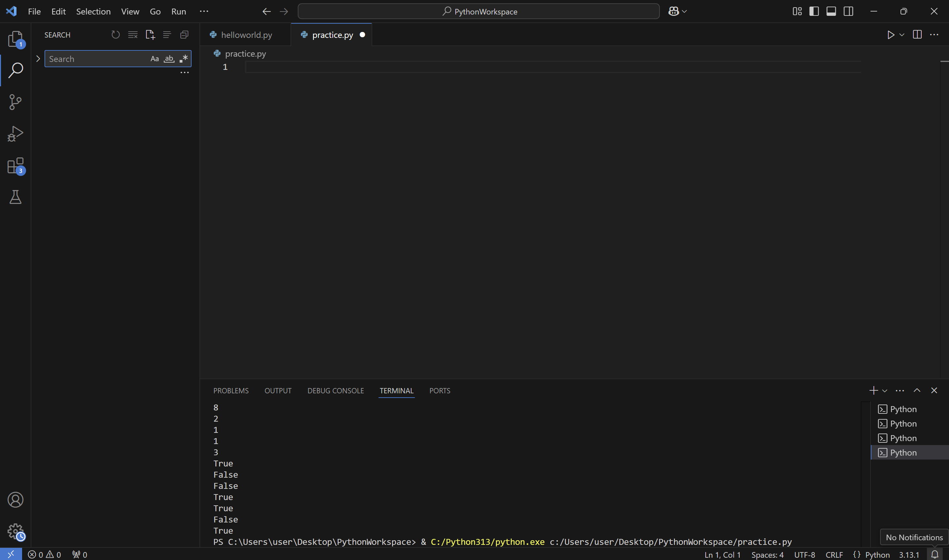The width and height of the screenshot is (949, 560).
Task: Toggle Match Whole Word option
Action: [x=169, y=59]
